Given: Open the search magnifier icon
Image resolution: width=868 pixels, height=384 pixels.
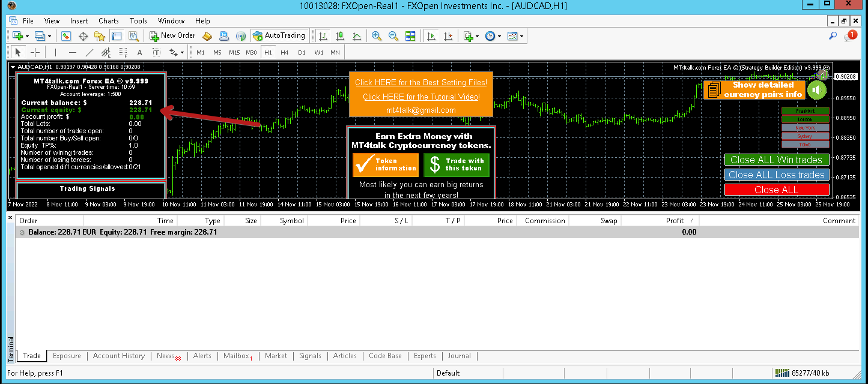Looking at the screenshot, I should coord(833,36).
